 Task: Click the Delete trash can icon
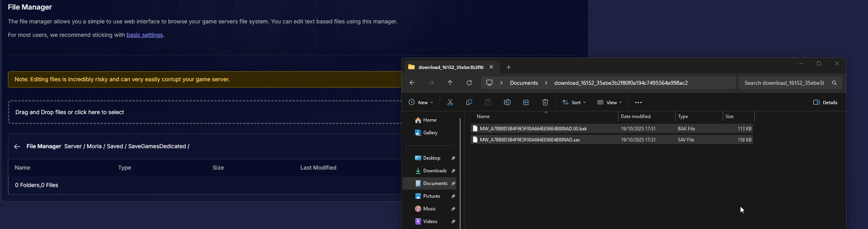(x=545, y=103)
